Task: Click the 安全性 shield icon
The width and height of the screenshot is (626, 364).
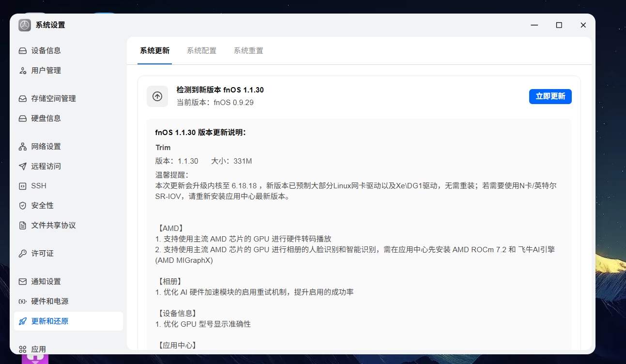Action: click(x=23, y=206)
